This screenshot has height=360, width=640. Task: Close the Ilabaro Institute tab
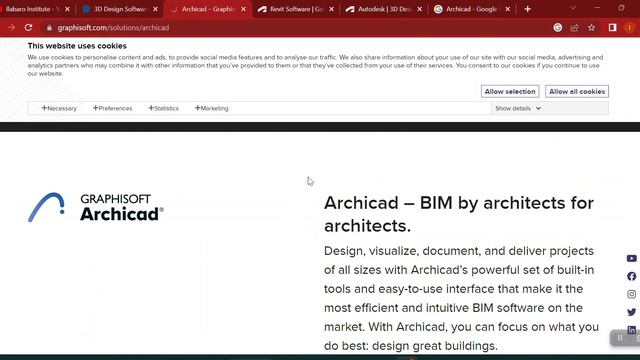[67, 9]
